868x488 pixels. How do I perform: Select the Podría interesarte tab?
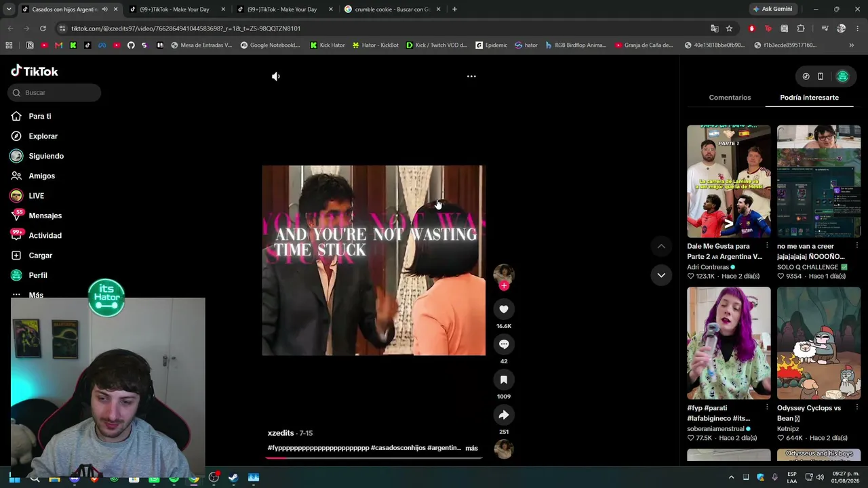click(x=809, y=98)
